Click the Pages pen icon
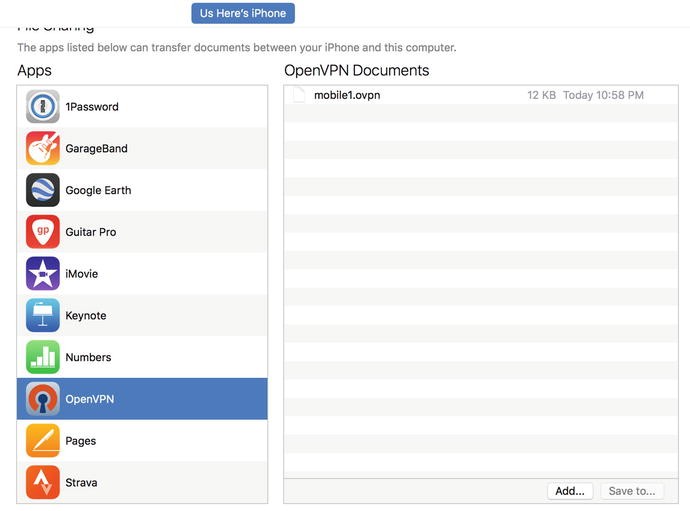The width and height of the screenshot is (690, 511). pos(43,441)
